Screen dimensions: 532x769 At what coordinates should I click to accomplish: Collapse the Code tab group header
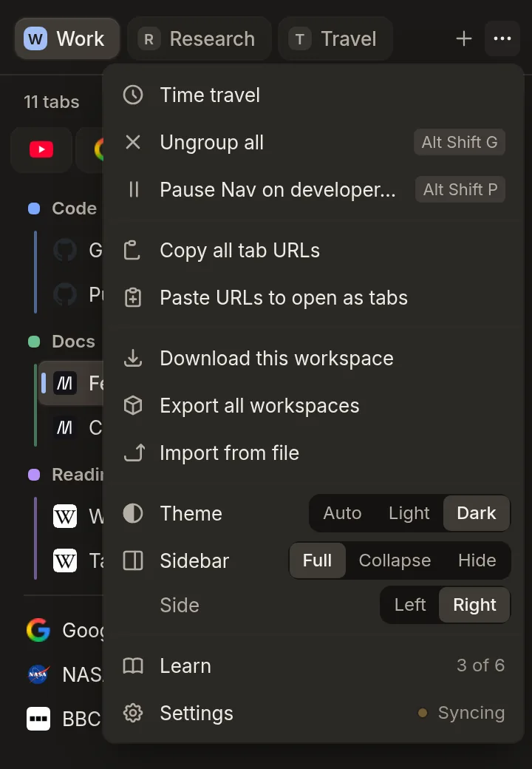64,209
